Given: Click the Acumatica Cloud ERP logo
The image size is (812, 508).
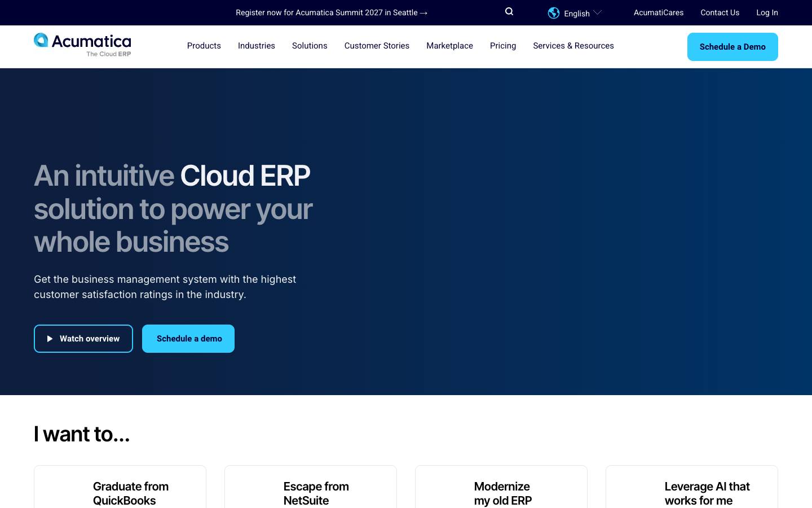Looking at the screenshot, I should coord(82,45).
